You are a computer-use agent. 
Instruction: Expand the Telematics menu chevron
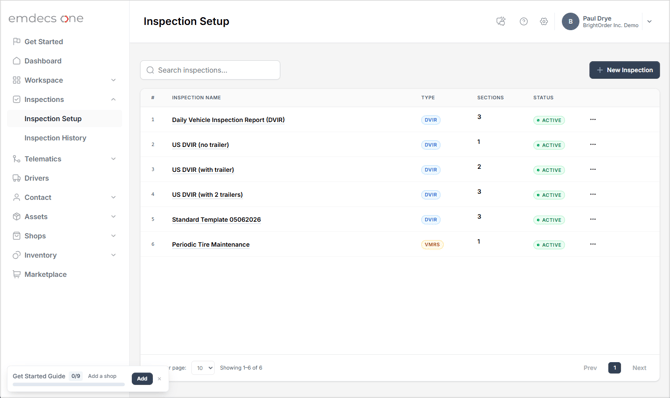[x=113, y=159]
